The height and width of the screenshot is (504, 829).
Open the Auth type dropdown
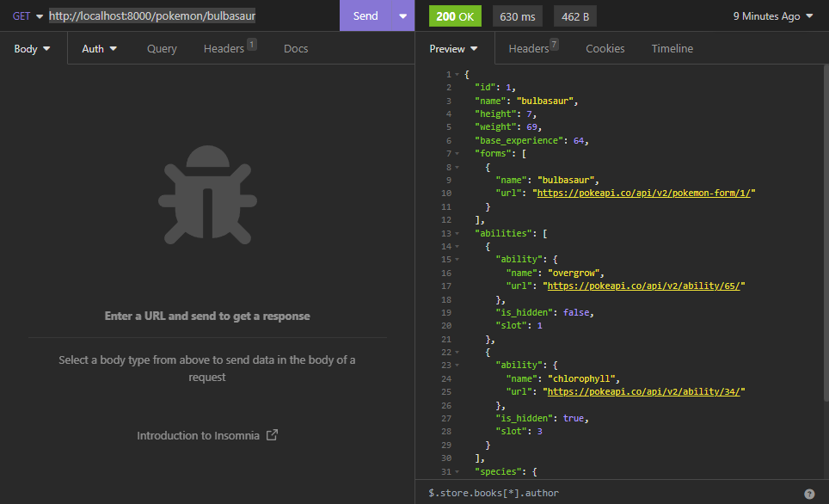100,49
